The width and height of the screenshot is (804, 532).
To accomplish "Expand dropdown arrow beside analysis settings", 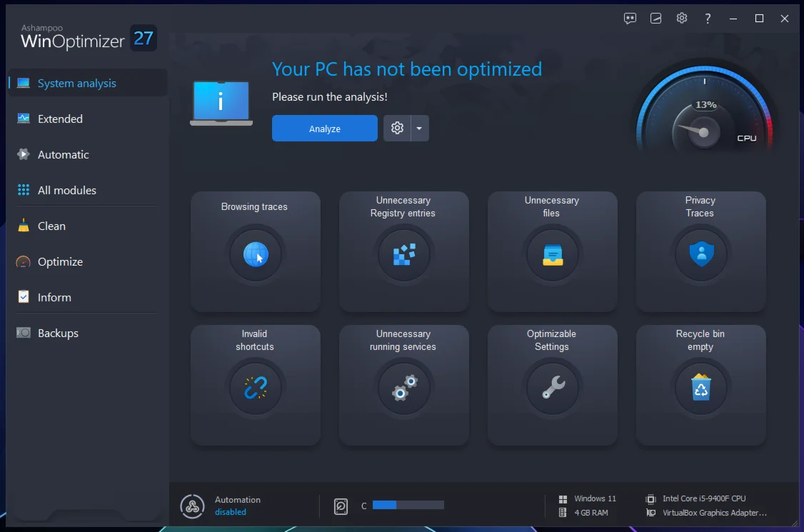I will pos(419,128).
